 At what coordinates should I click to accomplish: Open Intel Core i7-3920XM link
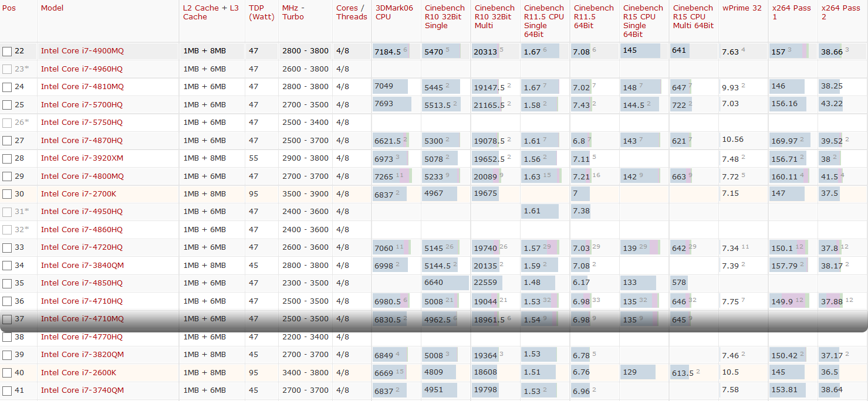click(82, 158)
